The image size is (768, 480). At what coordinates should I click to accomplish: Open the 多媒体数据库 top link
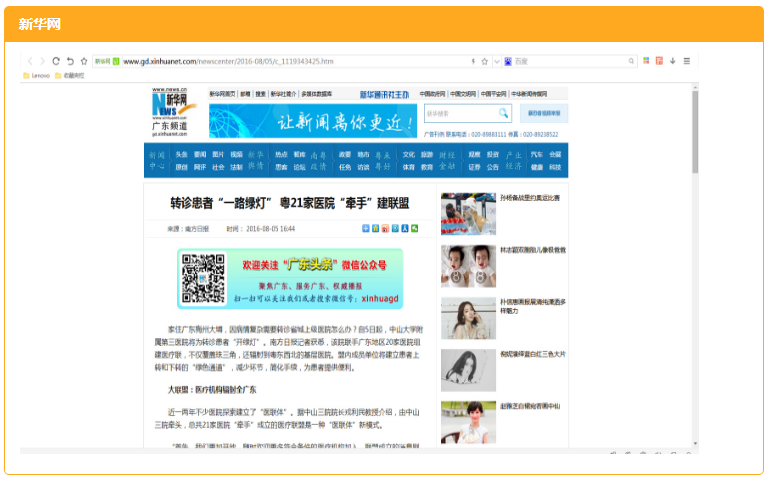pyautogui.click(x=316, y=94)
